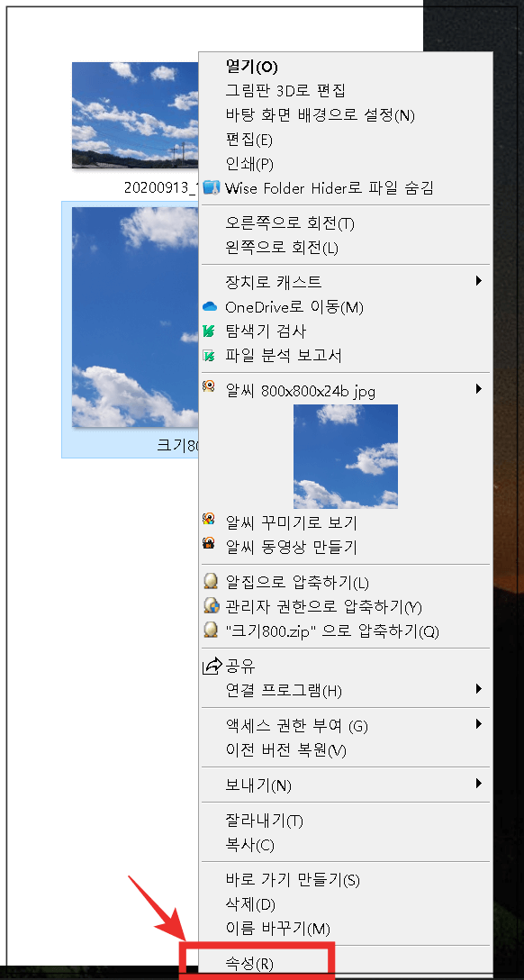Expand the 보내기(N) submenu arrow

click(x=479, y=783)
